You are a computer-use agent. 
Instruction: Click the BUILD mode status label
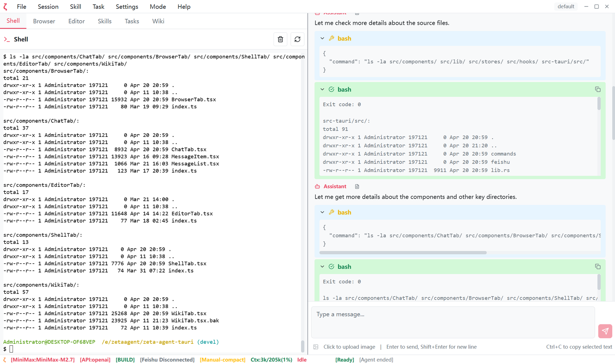point(125,360)
